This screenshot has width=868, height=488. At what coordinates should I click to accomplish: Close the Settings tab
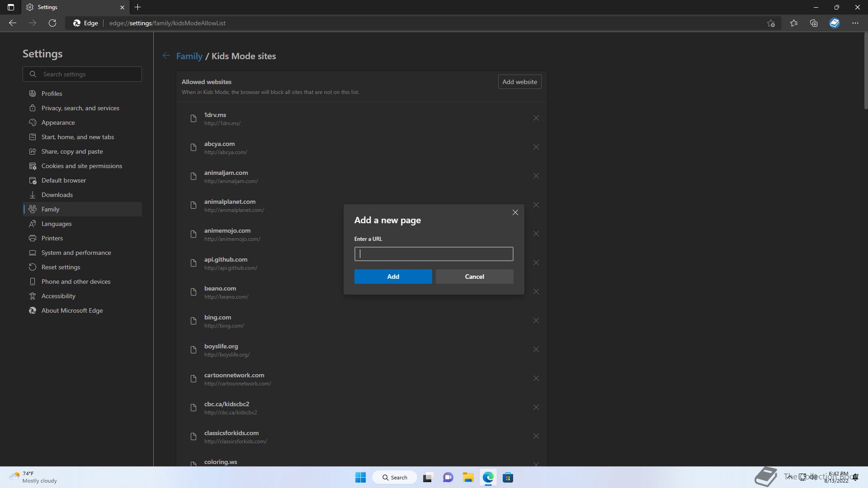(122, 7)
